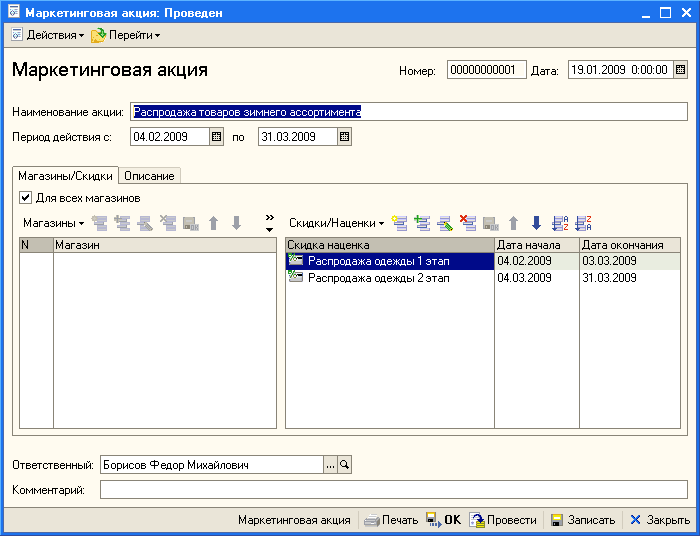Expand the Скидки/Наценки dropdown menu
This screenshot has width=700, height=536.
336,223
